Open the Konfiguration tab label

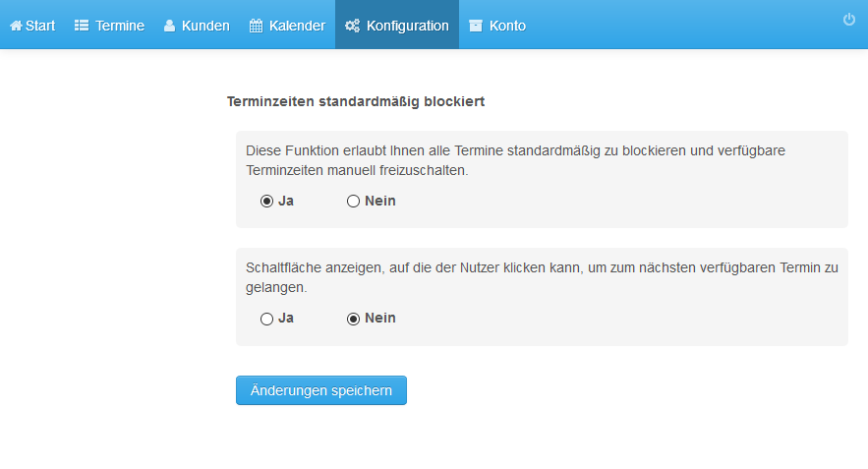(x=407, y=26)
